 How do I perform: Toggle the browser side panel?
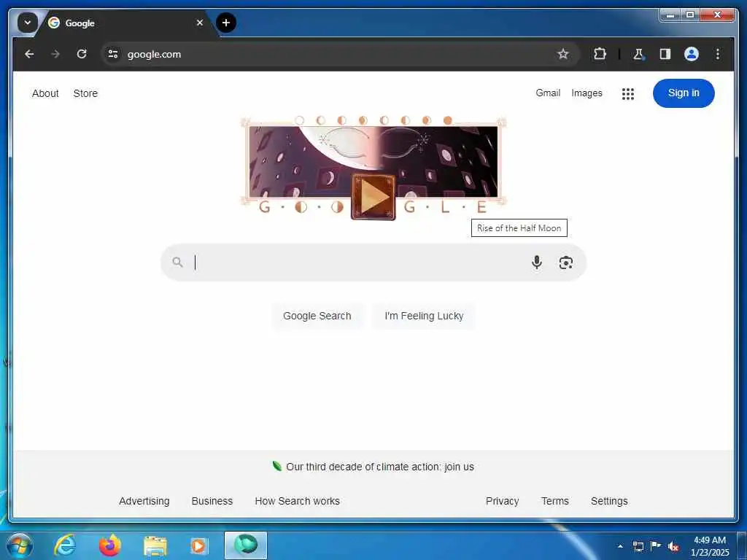pos(665,54)
